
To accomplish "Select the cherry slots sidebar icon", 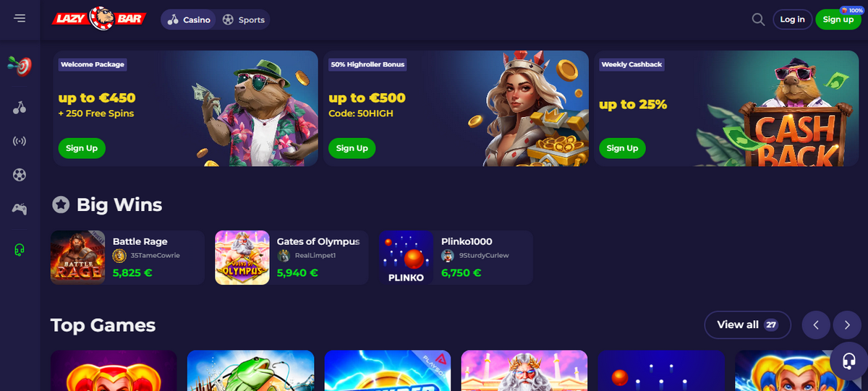I will [x=20, y=108].
